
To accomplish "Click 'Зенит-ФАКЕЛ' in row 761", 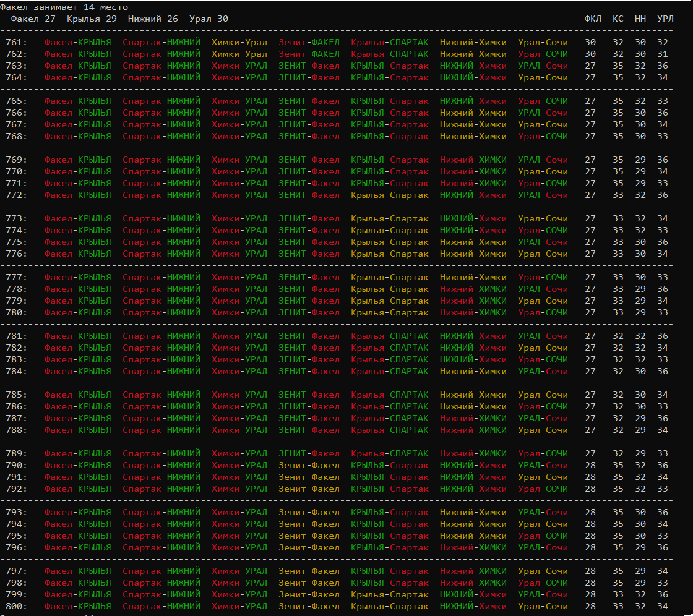I will 309,43.
